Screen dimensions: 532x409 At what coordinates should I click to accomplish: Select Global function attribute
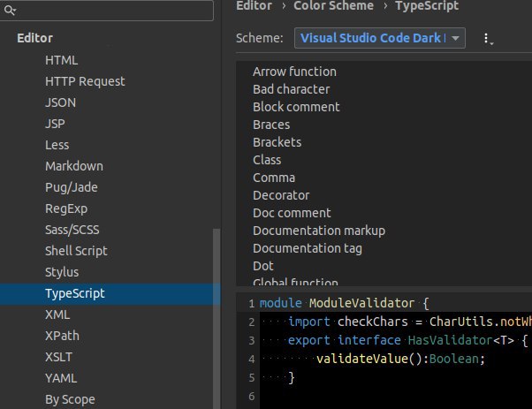point(295,282)
